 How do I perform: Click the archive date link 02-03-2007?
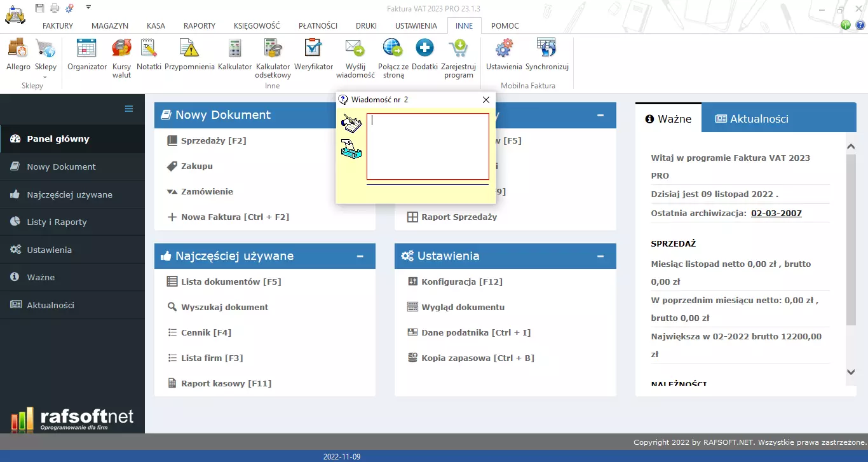[776, 213]
